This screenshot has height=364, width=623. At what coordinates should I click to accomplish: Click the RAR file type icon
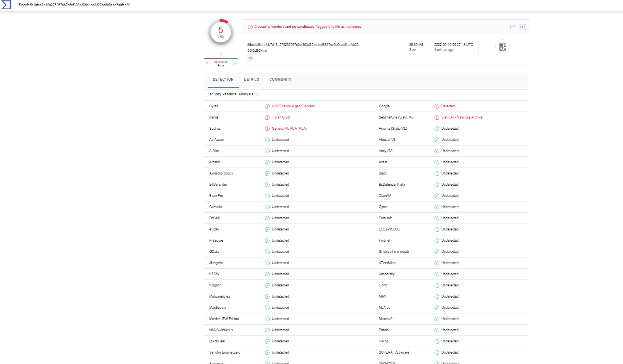pyautogui.click(x=502, y=47)
